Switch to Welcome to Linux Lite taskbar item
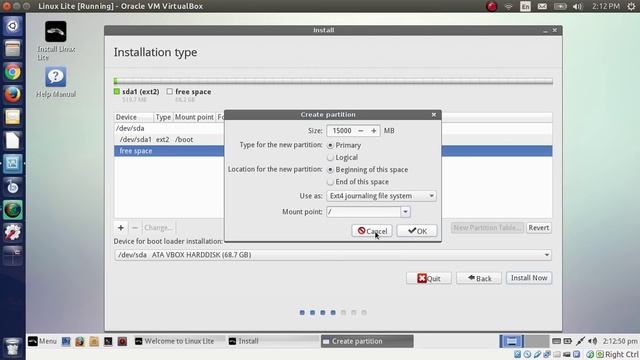 (179, 341)
